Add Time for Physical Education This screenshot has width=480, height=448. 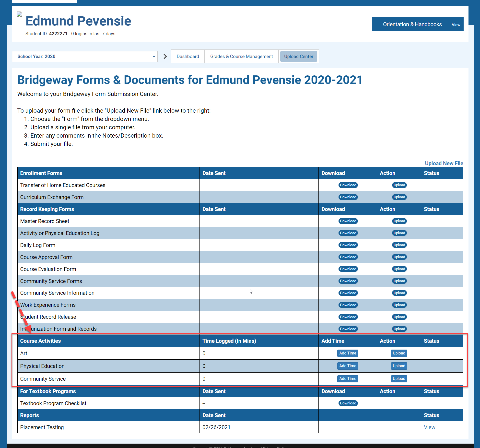click(x=348, y=366)
